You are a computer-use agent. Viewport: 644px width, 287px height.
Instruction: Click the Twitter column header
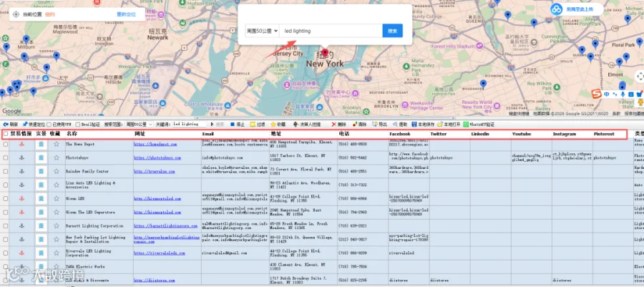(438, 134)
